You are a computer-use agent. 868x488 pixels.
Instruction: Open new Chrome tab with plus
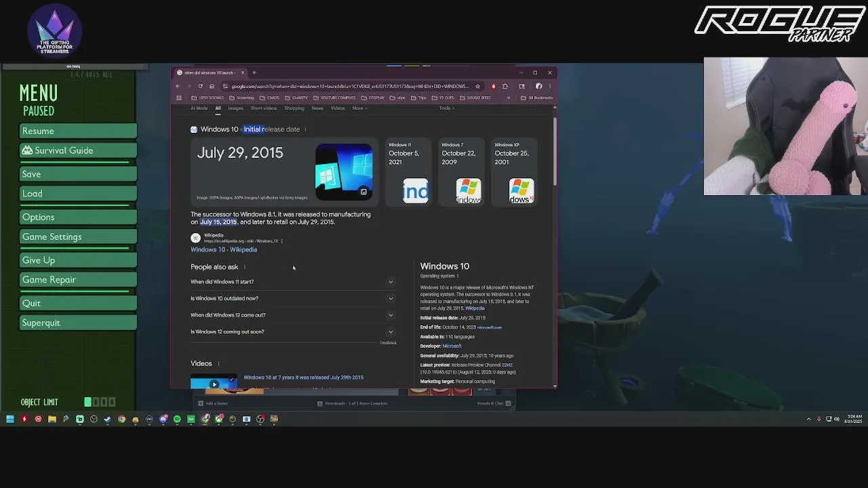[x=254, y=73]
